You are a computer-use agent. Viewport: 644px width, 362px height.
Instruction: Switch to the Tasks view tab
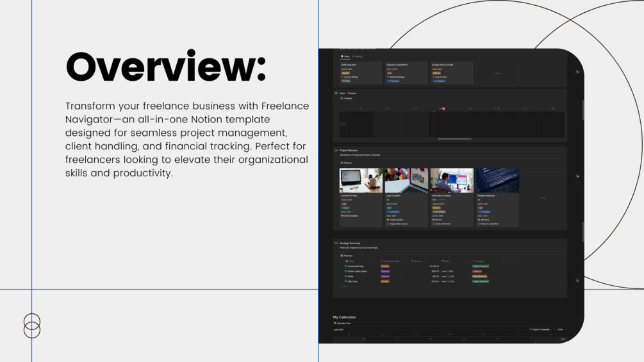(x=345, y=56)
